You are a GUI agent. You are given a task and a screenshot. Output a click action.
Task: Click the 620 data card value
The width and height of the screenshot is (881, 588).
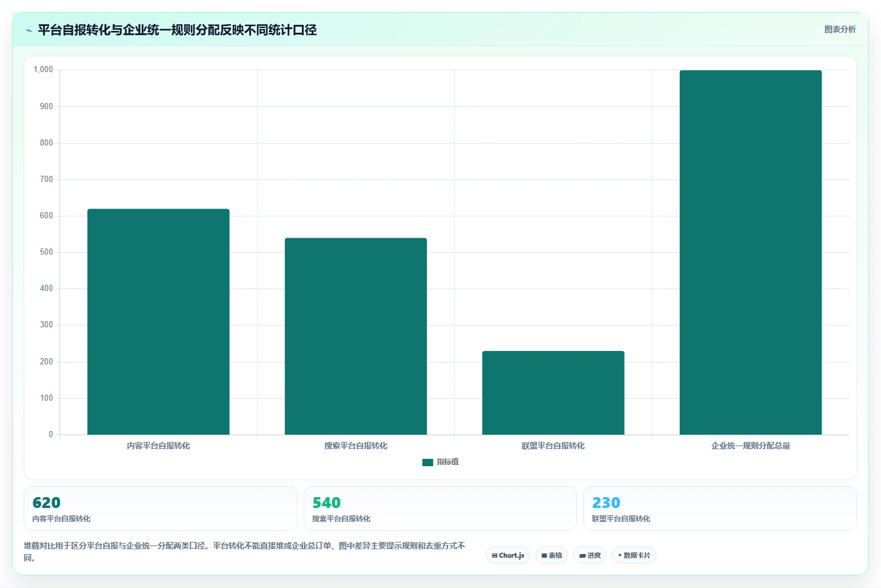pyautogui.click(x=47, y=503)
